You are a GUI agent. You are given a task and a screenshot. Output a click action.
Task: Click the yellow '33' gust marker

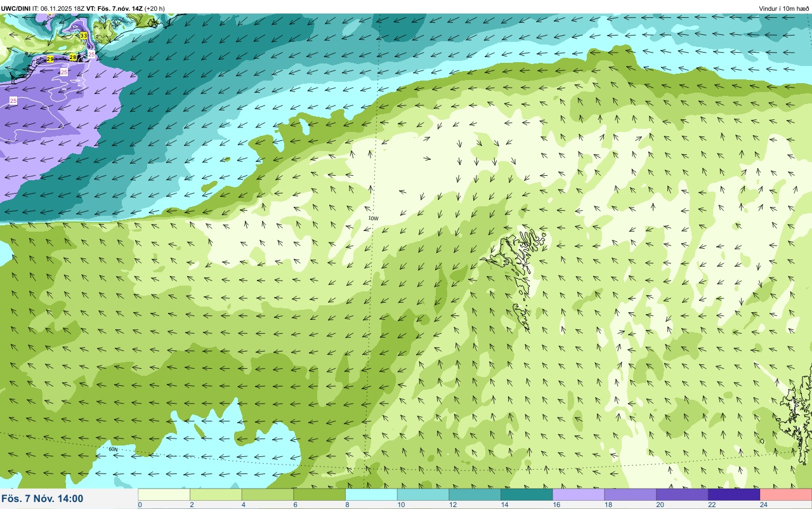[x=84, y=36]
